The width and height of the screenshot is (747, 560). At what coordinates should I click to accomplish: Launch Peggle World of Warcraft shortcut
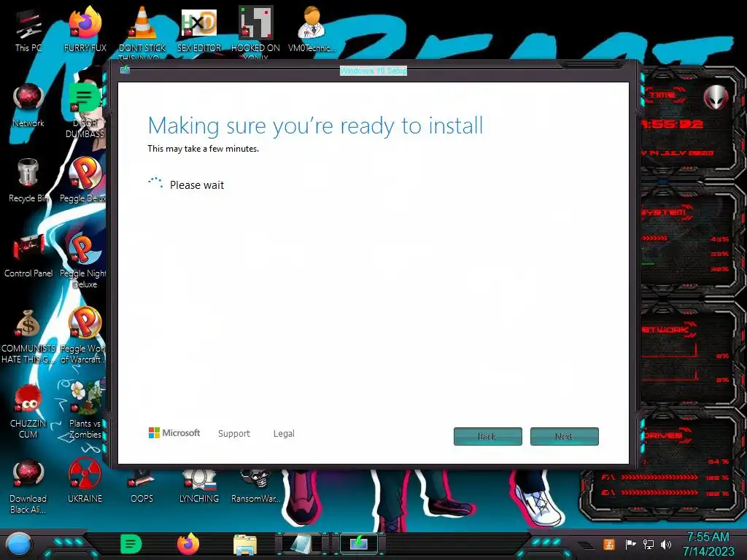coord(84,335)
